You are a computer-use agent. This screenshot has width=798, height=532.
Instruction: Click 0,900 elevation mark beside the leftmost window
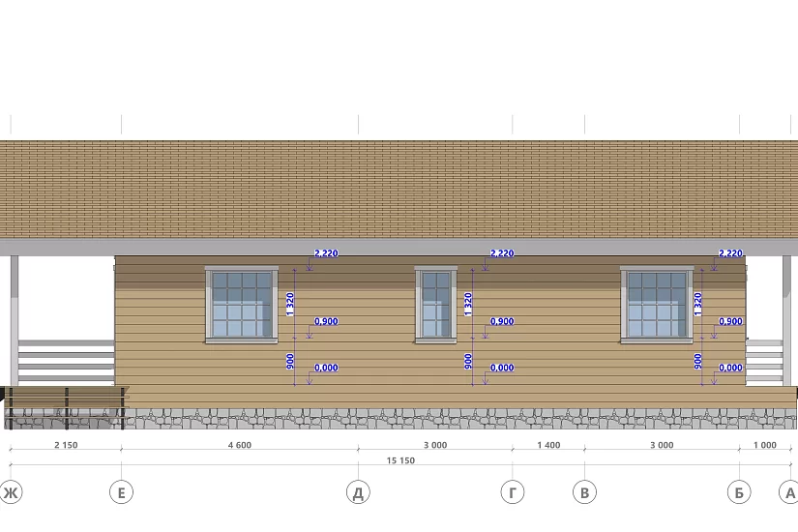(326, 321)
